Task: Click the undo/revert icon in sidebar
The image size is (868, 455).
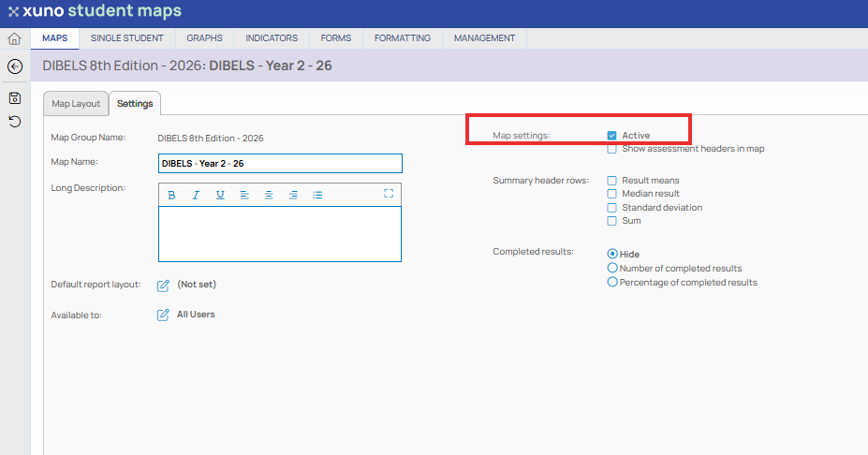Action: coord(15,121)
